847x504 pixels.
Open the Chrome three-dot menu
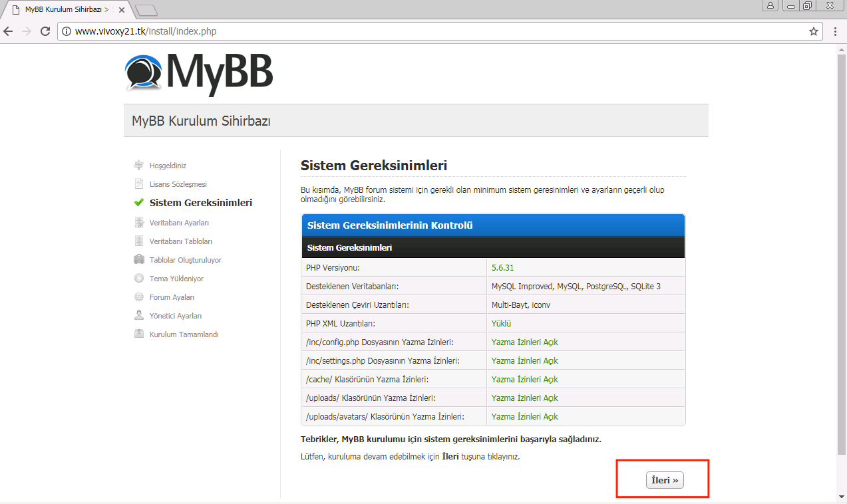[835, 31]
